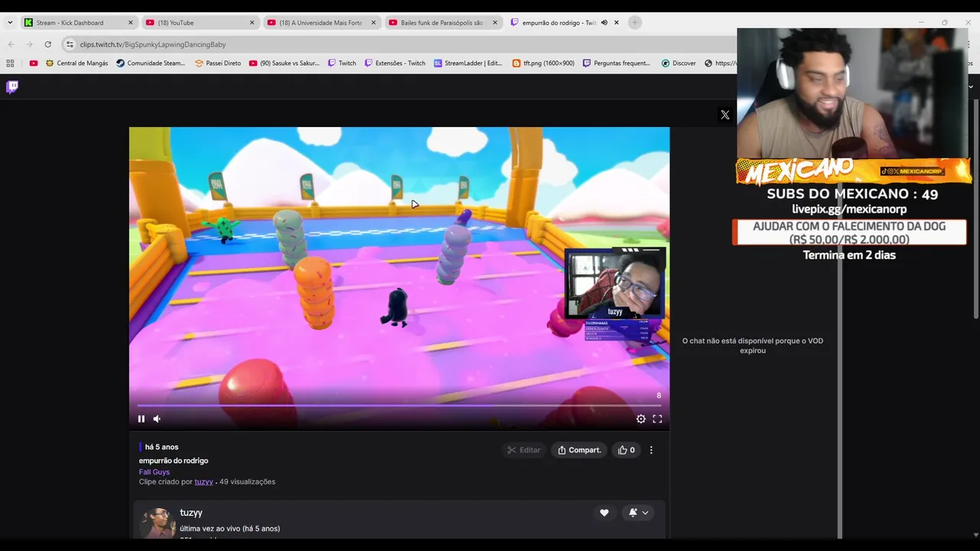Close the clip overlay with the X icon

(x=725, y=115)
